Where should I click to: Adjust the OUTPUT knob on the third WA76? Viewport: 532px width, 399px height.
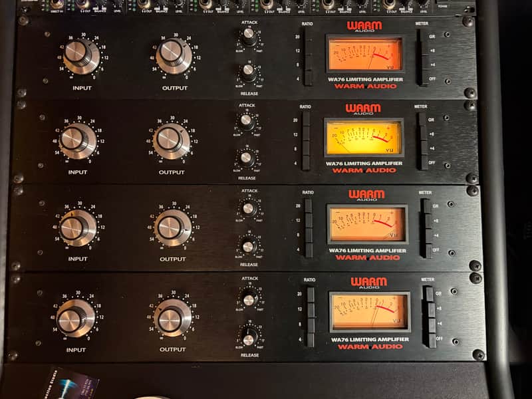point(172,227)
